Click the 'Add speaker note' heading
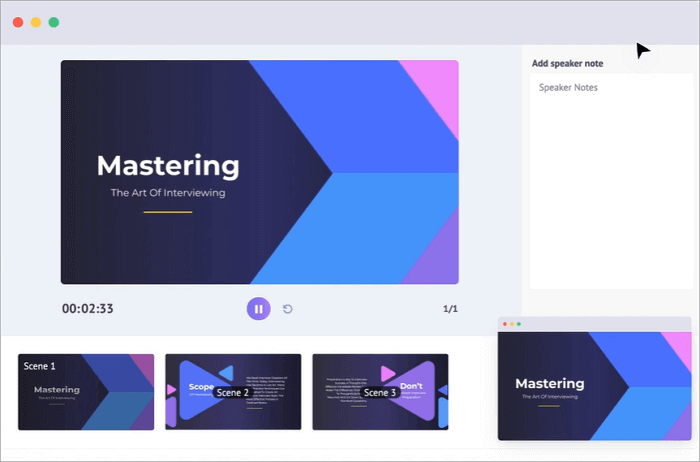 tap(567, 63)
